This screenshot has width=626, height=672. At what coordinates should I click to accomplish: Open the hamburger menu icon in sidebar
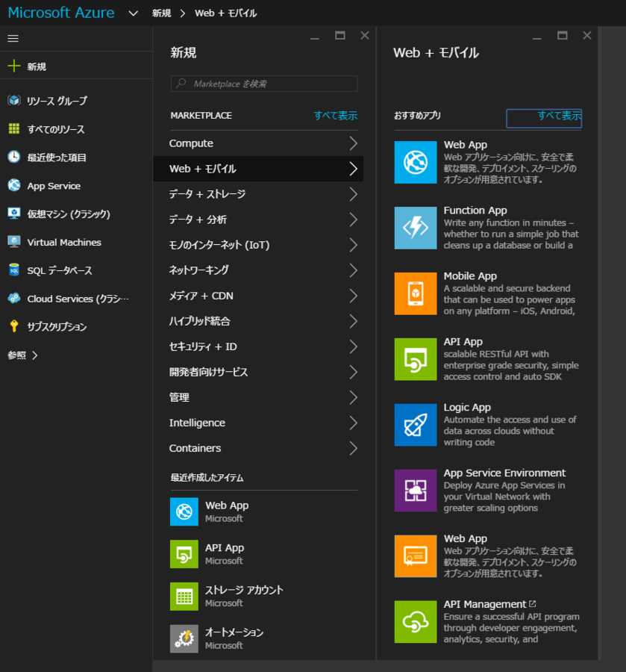(x=13, y=39)
